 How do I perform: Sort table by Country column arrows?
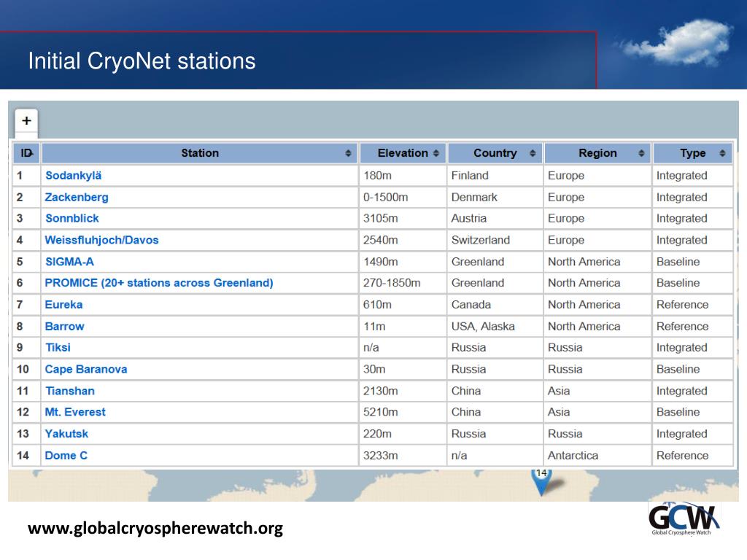(533, 153)
